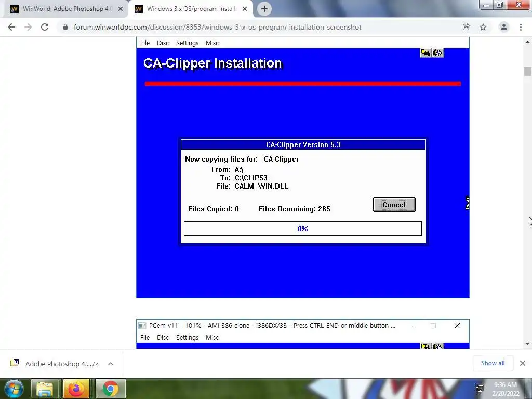This screenshot has width=532, height=399.
Task: Close the lower PCem v11 window
Action: [457, 326]
